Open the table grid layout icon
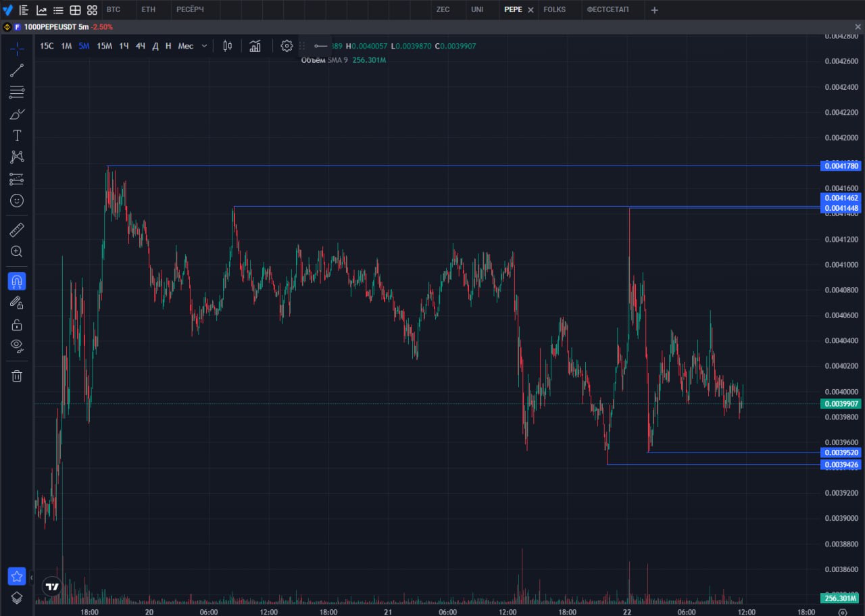Viewport: 865px width, 616px height. pos(75,10)
